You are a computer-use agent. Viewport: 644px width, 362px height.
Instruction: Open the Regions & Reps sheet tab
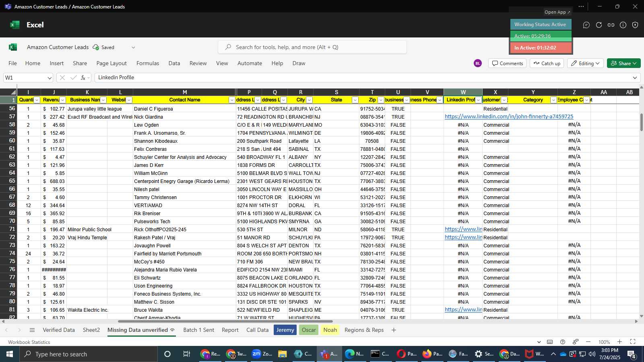364,330
